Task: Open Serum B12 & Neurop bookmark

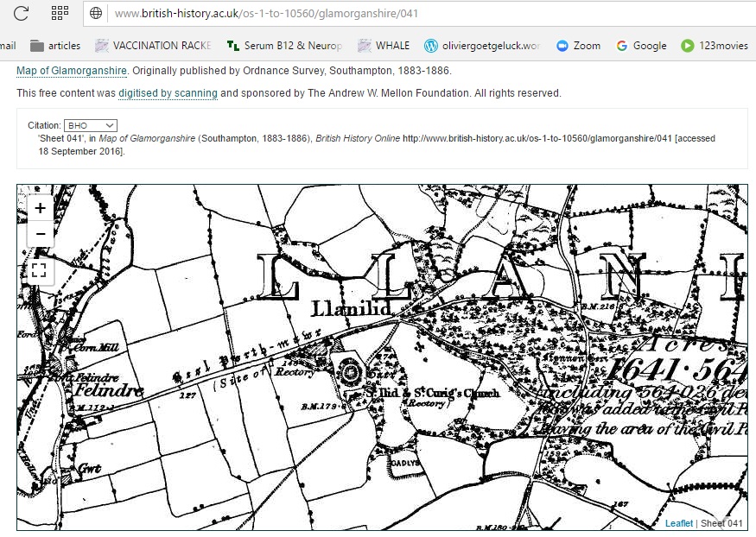Action: [x=284, y=46]
